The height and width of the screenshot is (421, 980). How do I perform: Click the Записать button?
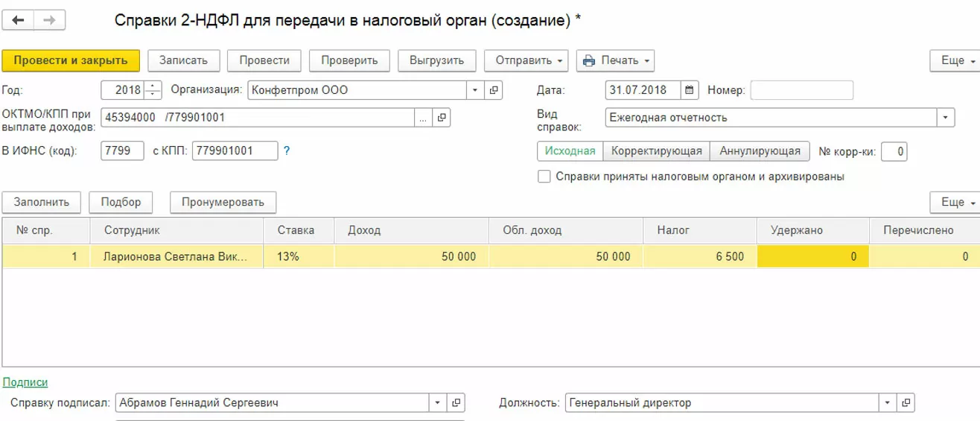point(183,60)
